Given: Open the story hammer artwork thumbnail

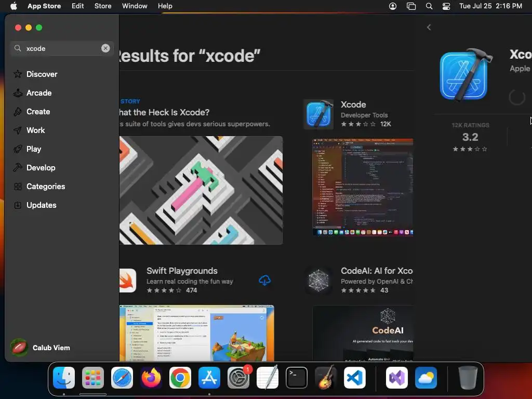Looking at the screenshot, I should click(201, 190).
